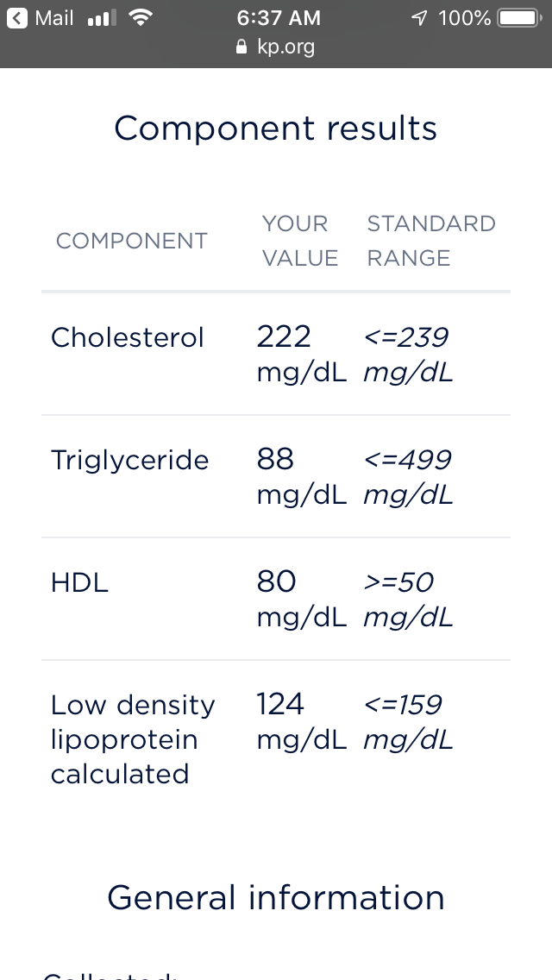Image resolution: width=552 pixels, height=980 pixels.
Task: Tap the Wi-Fi status icon
Action: 139,18
